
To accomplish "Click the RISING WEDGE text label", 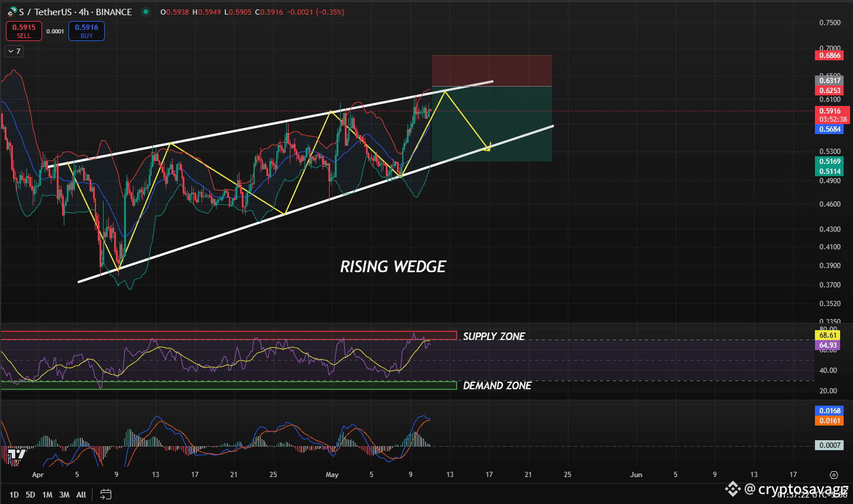I will coord(393,267).
